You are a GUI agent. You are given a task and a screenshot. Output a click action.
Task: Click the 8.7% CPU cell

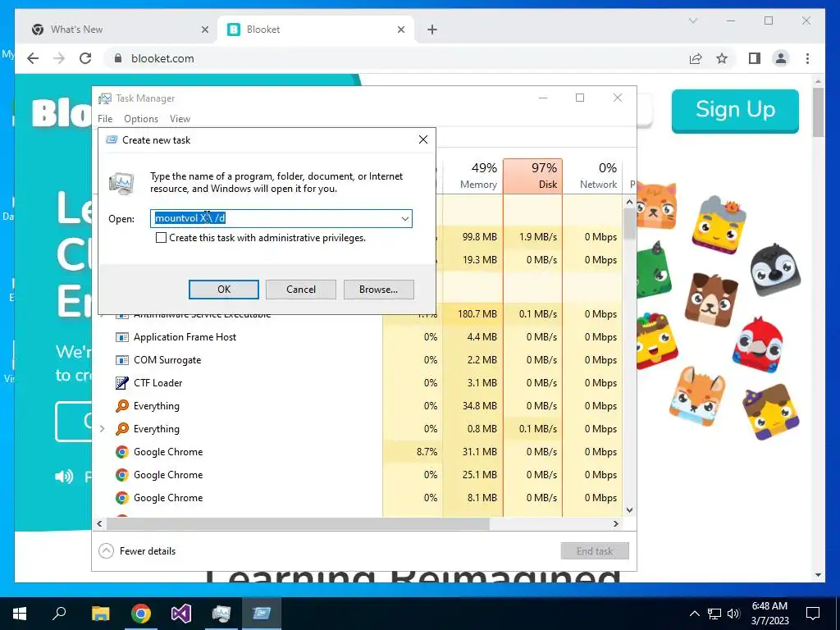pyautogui.click(x=413, y=452)
